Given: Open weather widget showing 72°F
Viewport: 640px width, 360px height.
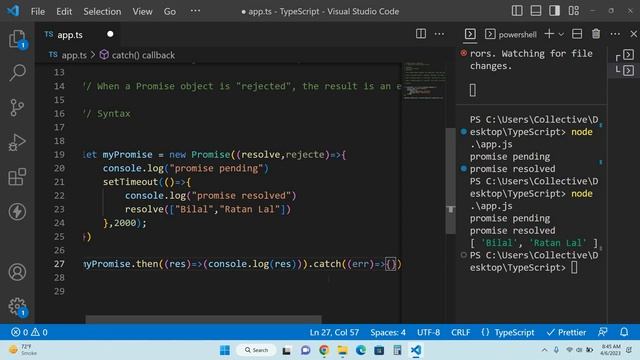Looking at the screenshot, I should point(22,350).
